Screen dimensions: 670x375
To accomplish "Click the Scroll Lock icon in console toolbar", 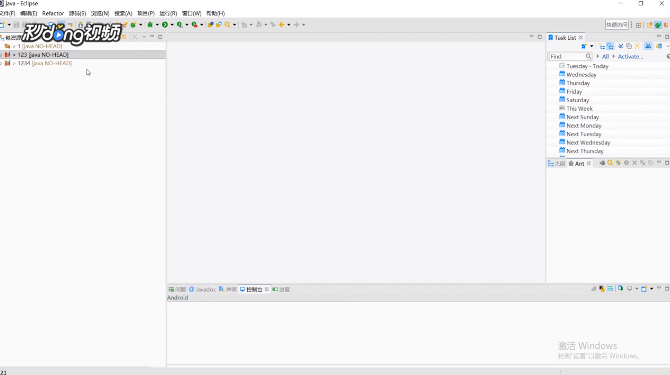I will pyautogui.click(x=602, y=289).
